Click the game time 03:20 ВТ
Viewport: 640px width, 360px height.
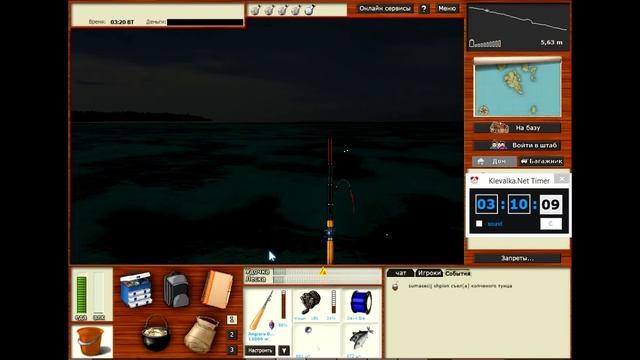[122, 22]
